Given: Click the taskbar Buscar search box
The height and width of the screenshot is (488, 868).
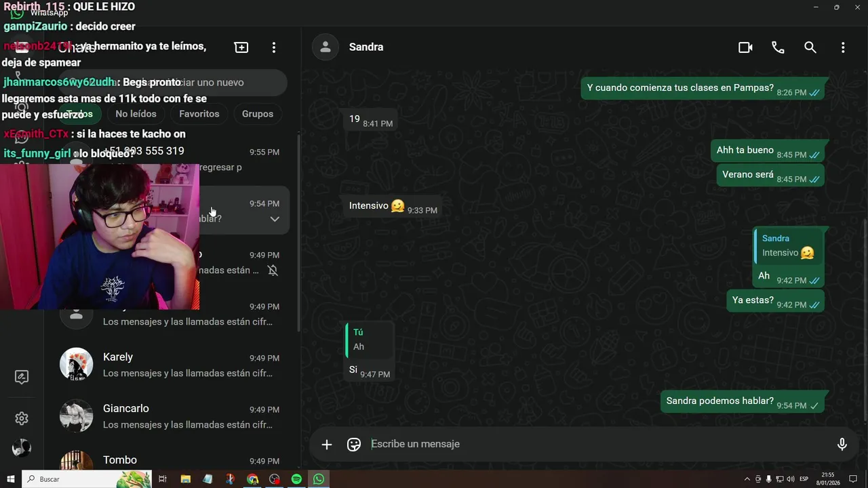Looking at the screenshot, I should coord(87,479).
